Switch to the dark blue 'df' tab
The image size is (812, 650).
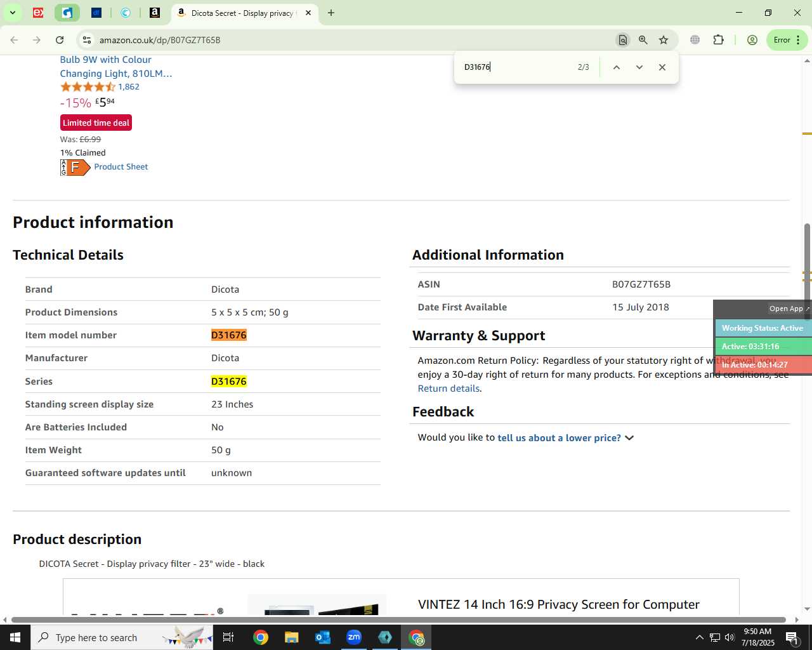(96, 13)
